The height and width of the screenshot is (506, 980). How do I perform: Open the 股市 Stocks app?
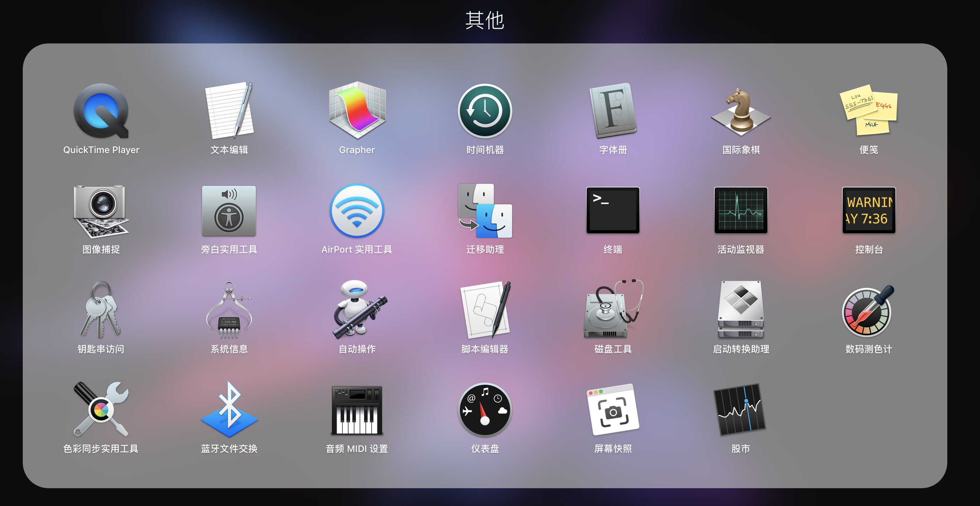click(740, 410)
